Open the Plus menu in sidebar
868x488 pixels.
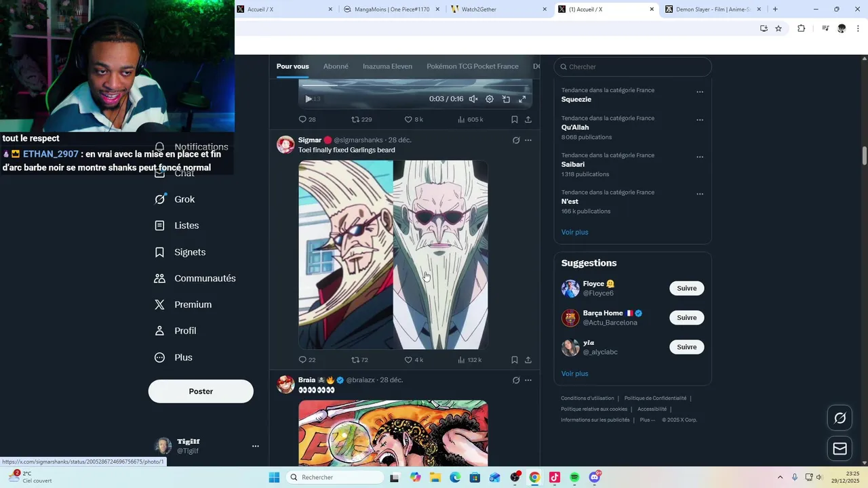pyautogui.click(x=173, y=357)
